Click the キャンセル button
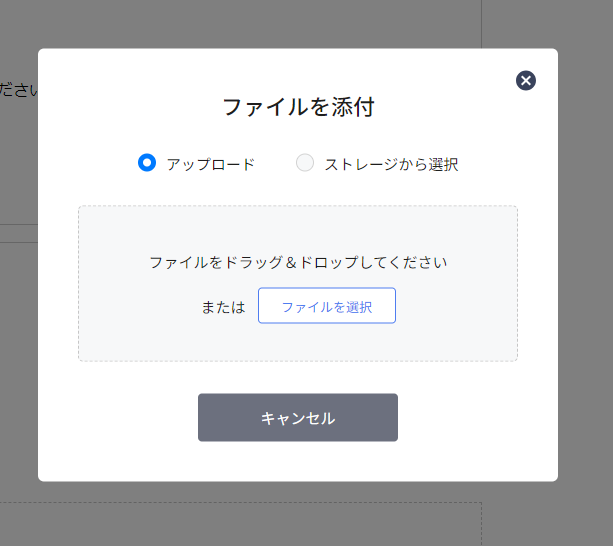 click(298, 417)
